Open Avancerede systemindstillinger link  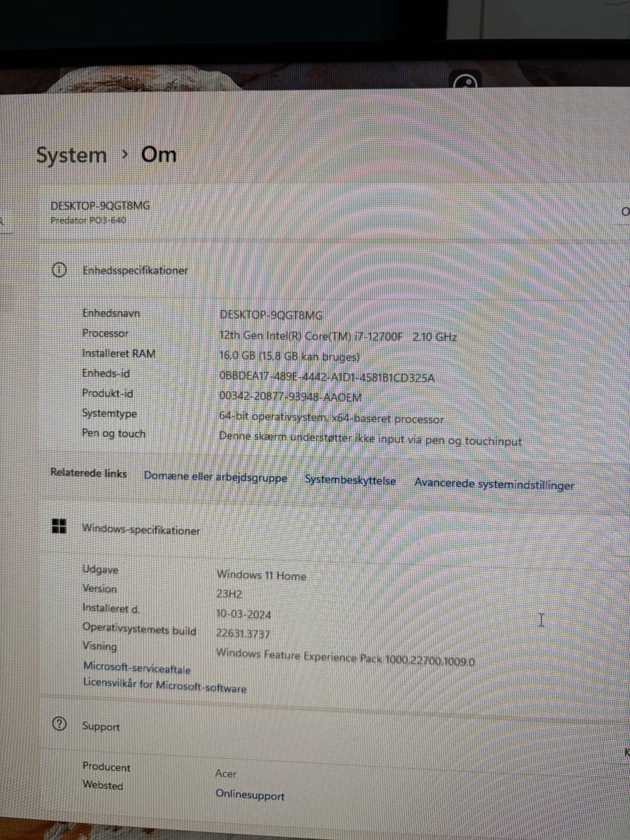click(x=494, y=484)
